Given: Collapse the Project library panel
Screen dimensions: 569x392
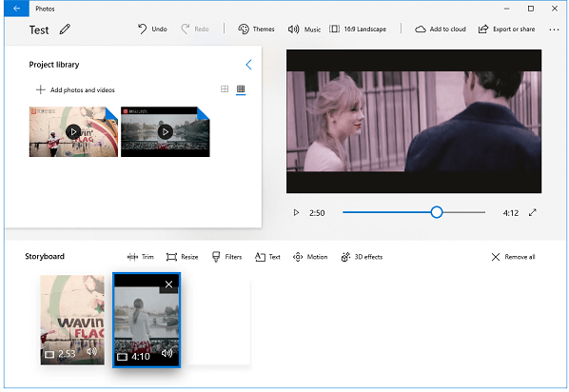Looking at the screenshot, I should coord(248,65).
